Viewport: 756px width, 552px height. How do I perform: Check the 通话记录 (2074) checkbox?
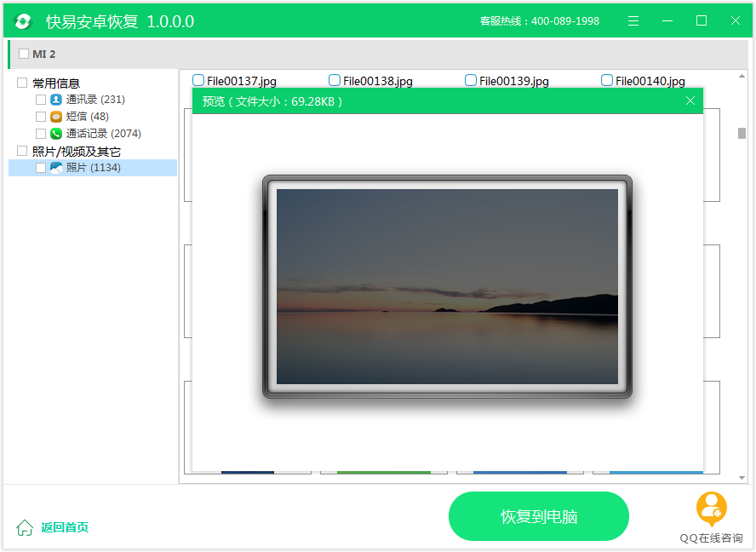pyautogui.click(x=41, y=133)
